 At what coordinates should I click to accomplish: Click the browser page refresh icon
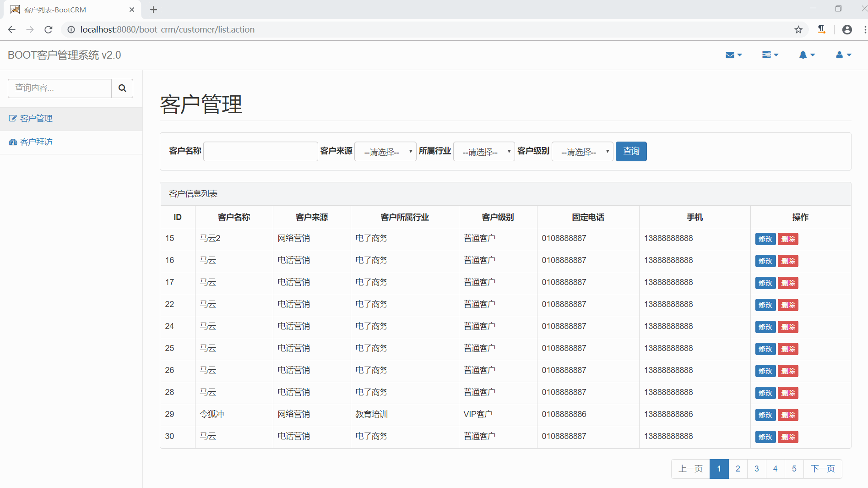click(48, 29)
